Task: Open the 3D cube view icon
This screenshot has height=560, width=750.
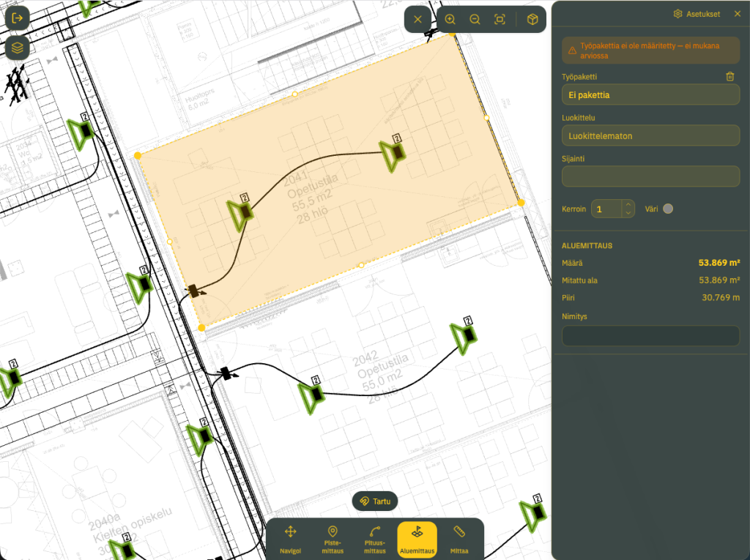Action: coord(532,19)
